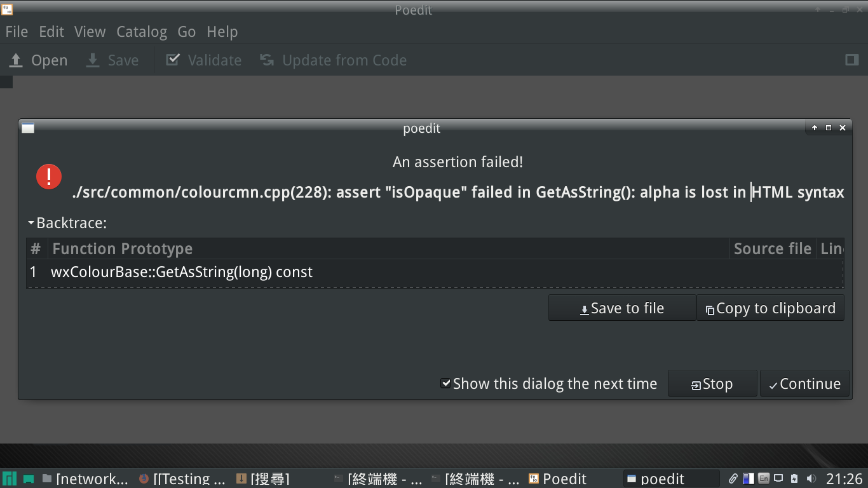The height and width of the screenshot is (488, 868).
Task: Click the red error exclamation icon
Action: [49, 176]
